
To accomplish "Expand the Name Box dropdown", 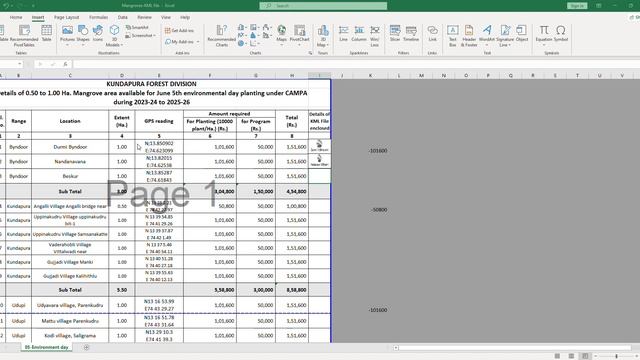I will pyautogui.click(x=20, y=64).
